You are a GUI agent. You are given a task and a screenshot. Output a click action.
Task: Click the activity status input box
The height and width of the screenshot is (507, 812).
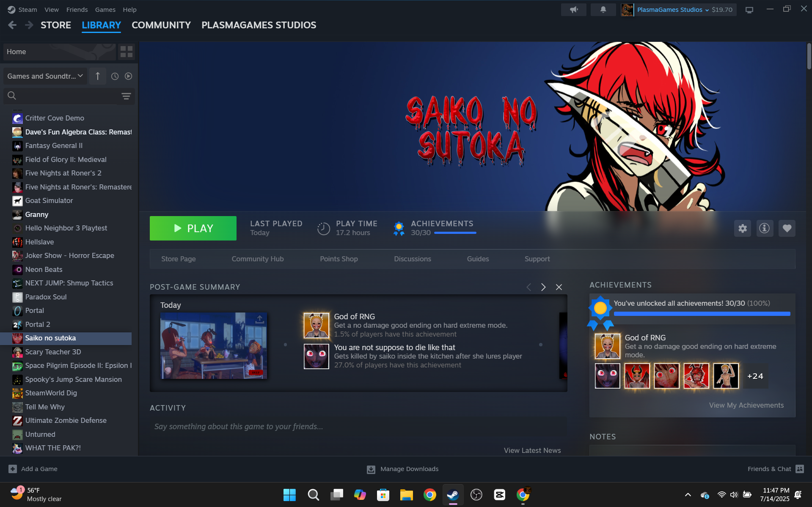point(358,426)
